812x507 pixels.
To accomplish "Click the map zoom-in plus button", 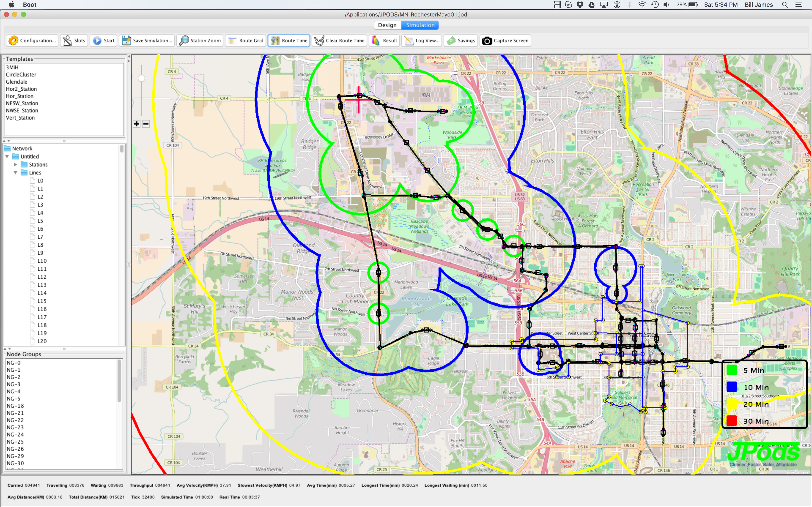I will pos(137,124).
